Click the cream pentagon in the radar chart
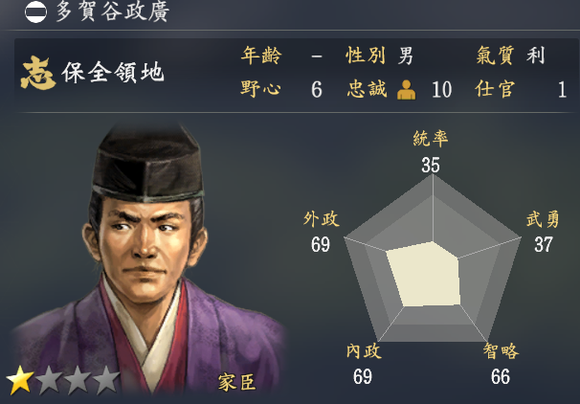The image size is (580, 404). tap(424, 274)
